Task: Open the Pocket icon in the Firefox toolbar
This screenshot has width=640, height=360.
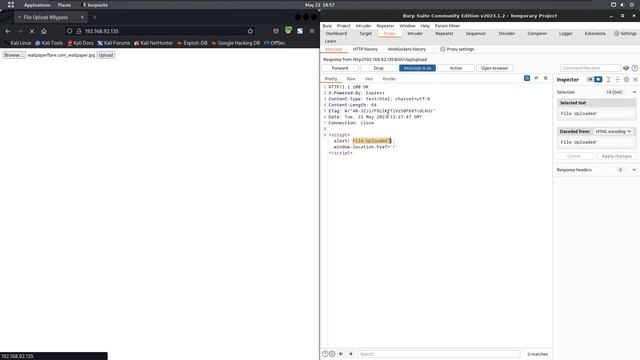Action: click(276, 31)
